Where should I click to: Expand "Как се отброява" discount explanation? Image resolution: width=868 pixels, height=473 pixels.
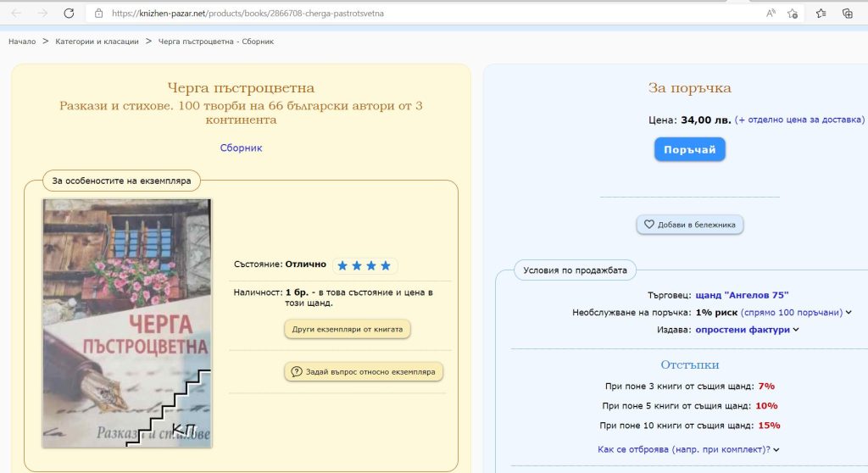click(x=688, y=449)
